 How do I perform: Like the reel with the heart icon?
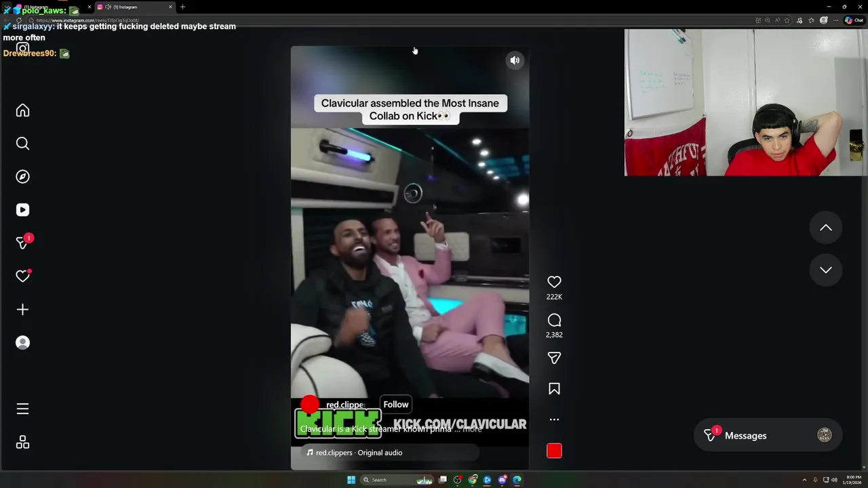pyautogui.click(x=554, y=282)
